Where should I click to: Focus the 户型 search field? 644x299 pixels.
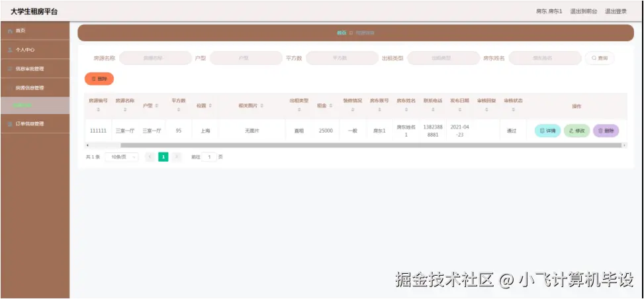pyautogui.click(x=246, y=58)
